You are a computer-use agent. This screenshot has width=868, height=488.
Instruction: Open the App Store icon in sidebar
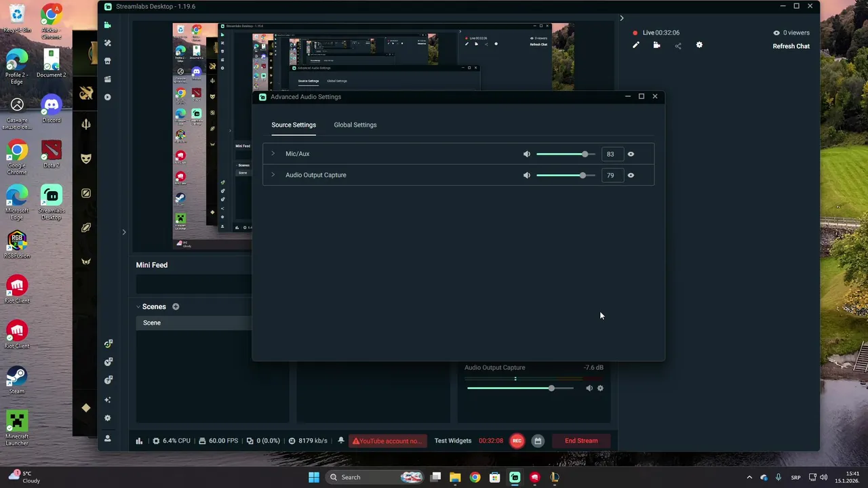click(107, 61)
